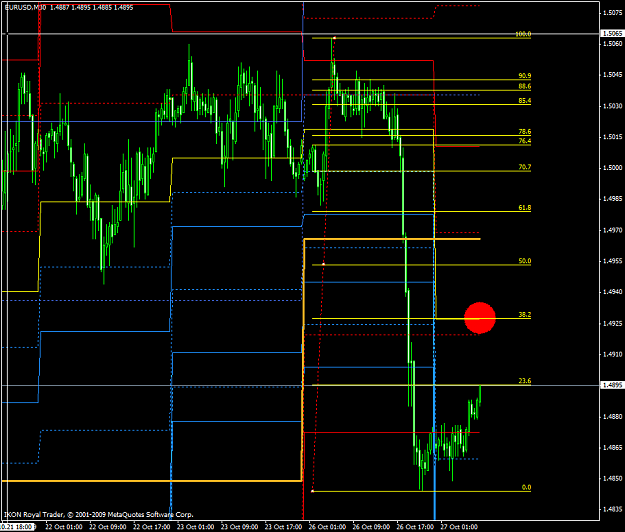Select the 100.0 Fibonacci level label
This screenshot has width=625, height=532.
(523, 34)
